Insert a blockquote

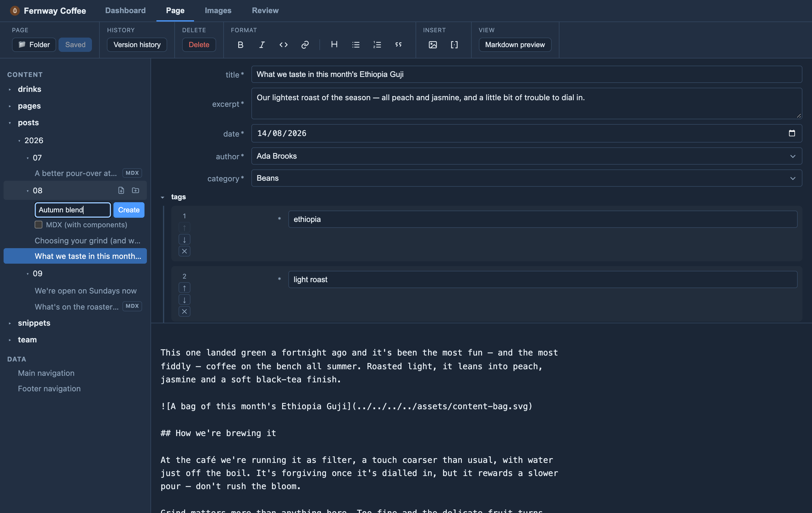(x=399, y=45)
